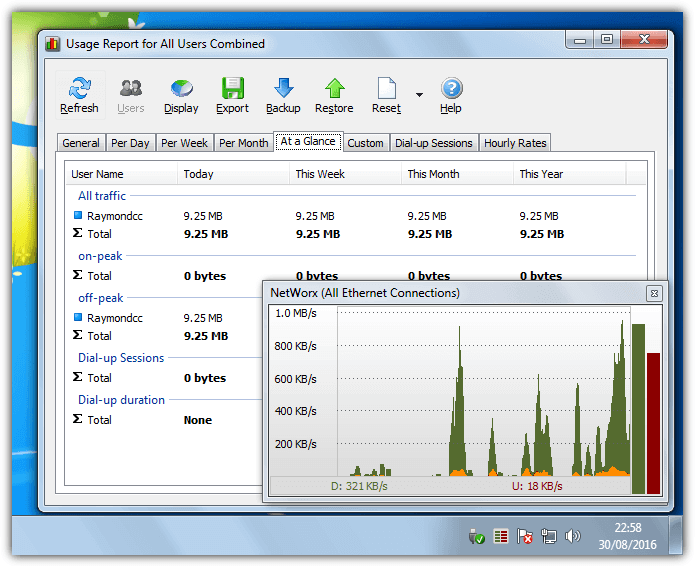Open the Hourly Rates tab
This screenshot has width=695, height=566.
(x=515, y=143)
